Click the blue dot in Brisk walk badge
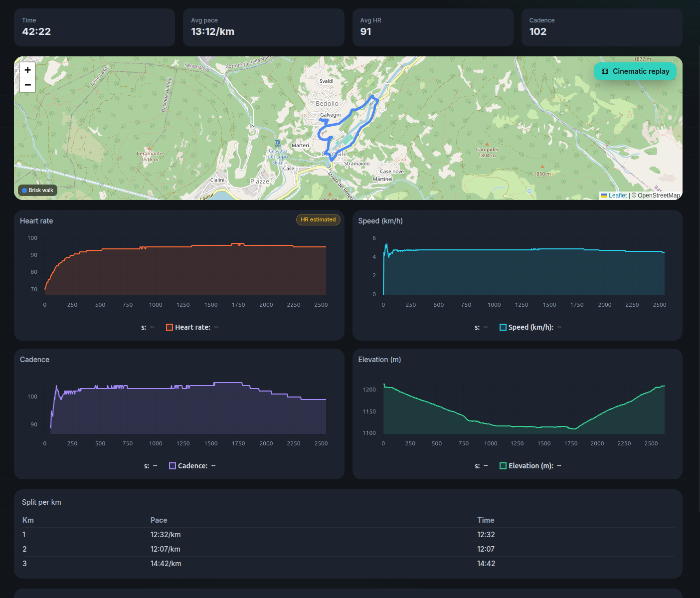Screen dimensions: 700x598 [24, 191]
